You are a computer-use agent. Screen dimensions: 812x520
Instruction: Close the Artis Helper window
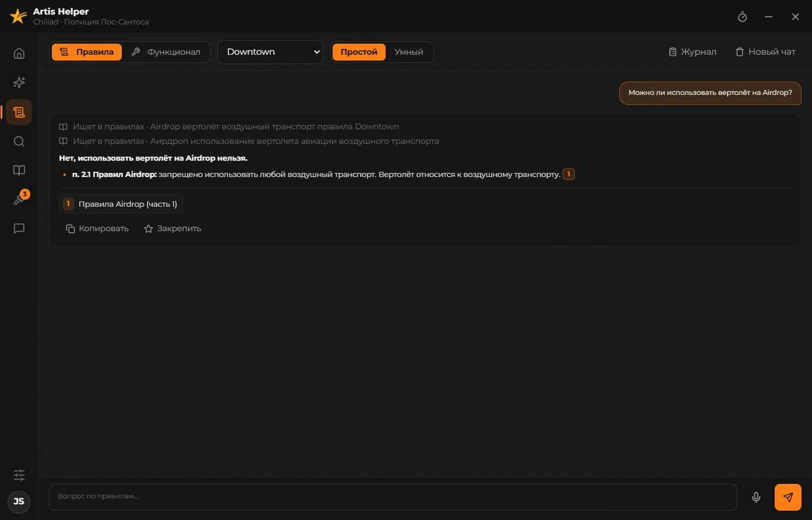[796, 17]
